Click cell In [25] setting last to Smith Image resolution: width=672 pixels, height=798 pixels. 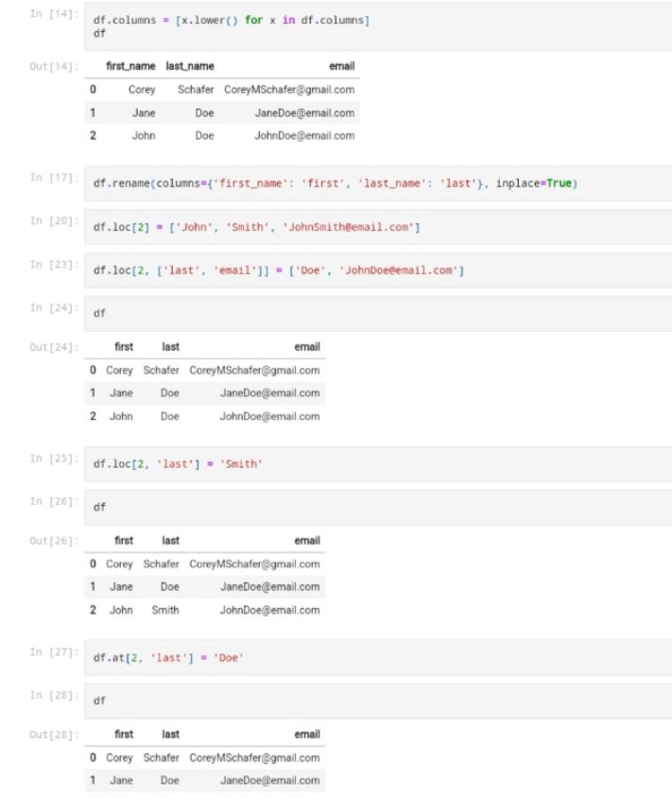tap(378, 464)
